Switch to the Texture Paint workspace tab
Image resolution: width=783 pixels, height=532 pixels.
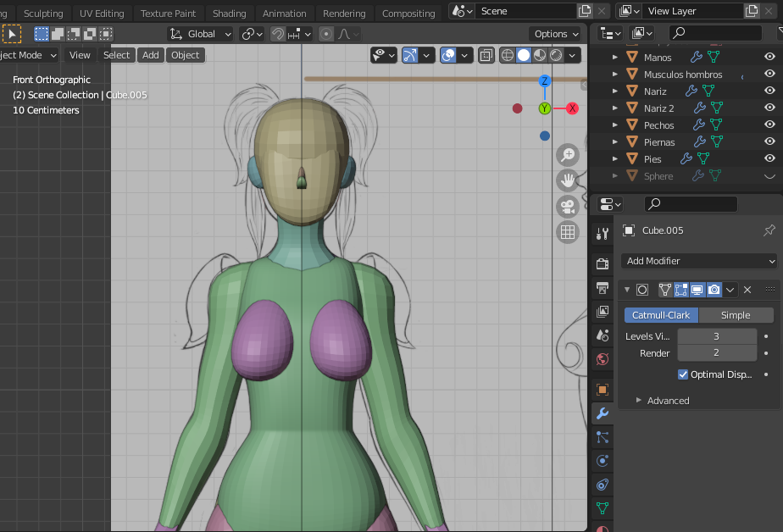(x=168, y=14)
